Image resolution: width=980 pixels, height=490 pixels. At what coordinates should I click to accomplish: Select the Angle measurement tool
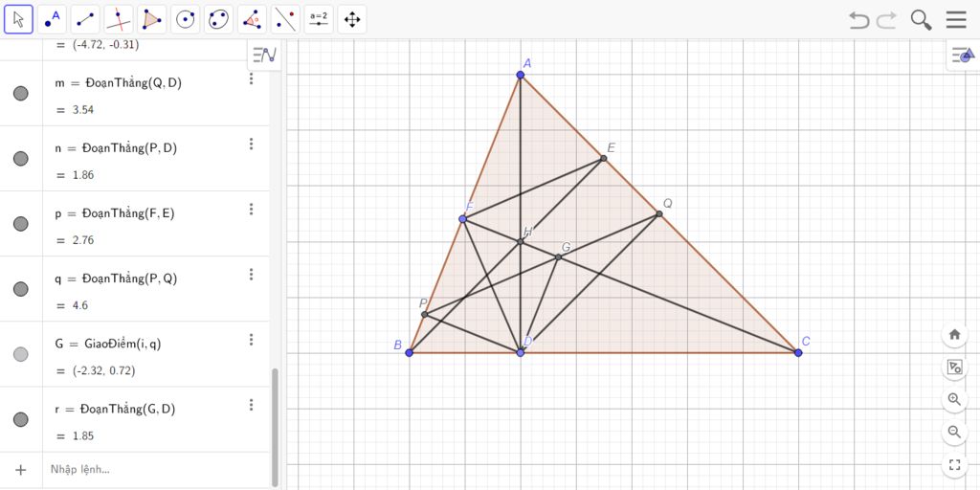[x=252, y=19]
